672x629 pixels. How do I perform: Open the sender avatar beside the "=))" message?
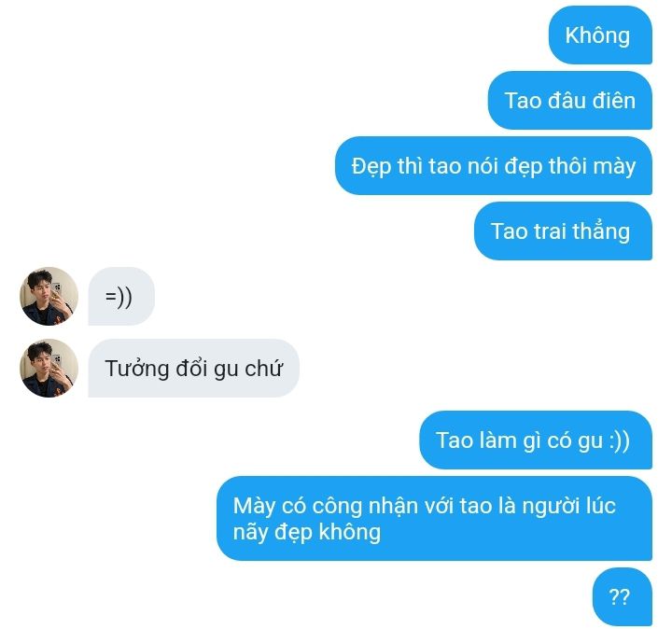point(49,296)
